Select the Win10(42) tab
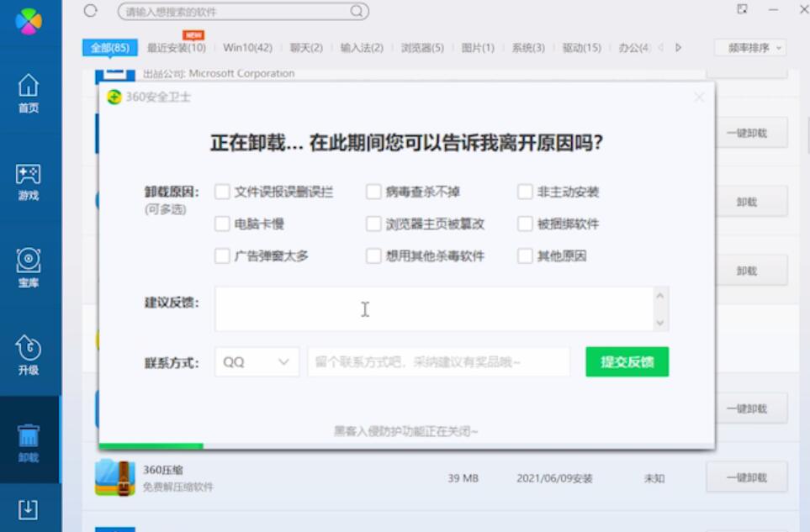Viewport: 810px width, 532px height. tap(247, 48)
